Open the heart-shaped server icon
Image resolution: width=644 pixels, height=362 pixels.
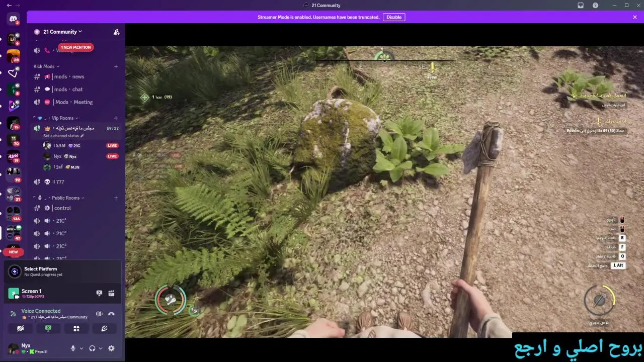click(x=14, y=73)
